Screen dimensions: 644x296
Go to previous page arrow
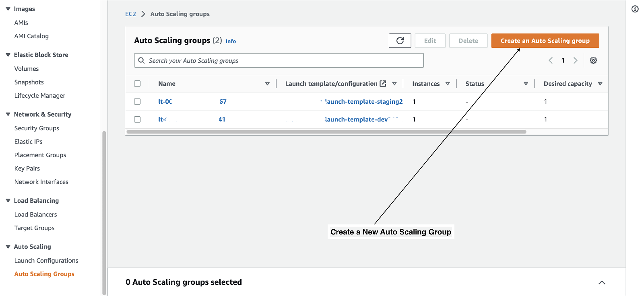pyautogui.click(x=551, y=60)
